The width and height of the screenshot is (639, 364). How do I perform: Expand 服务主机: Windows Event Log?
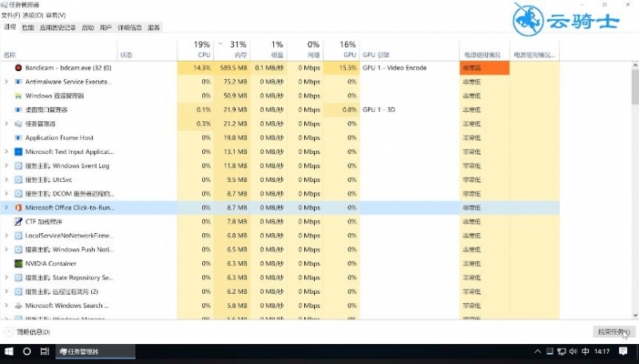point(6,166)
